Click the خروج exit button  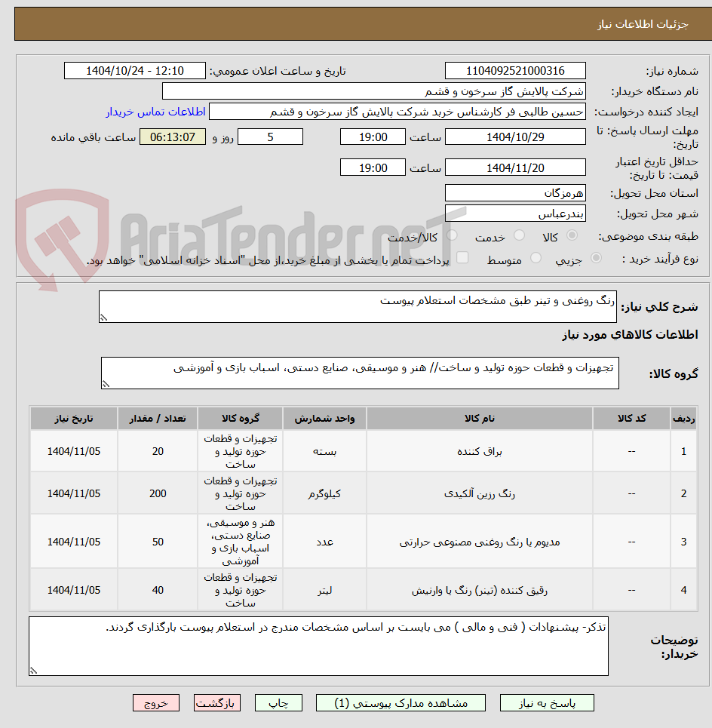click(156, 702)
